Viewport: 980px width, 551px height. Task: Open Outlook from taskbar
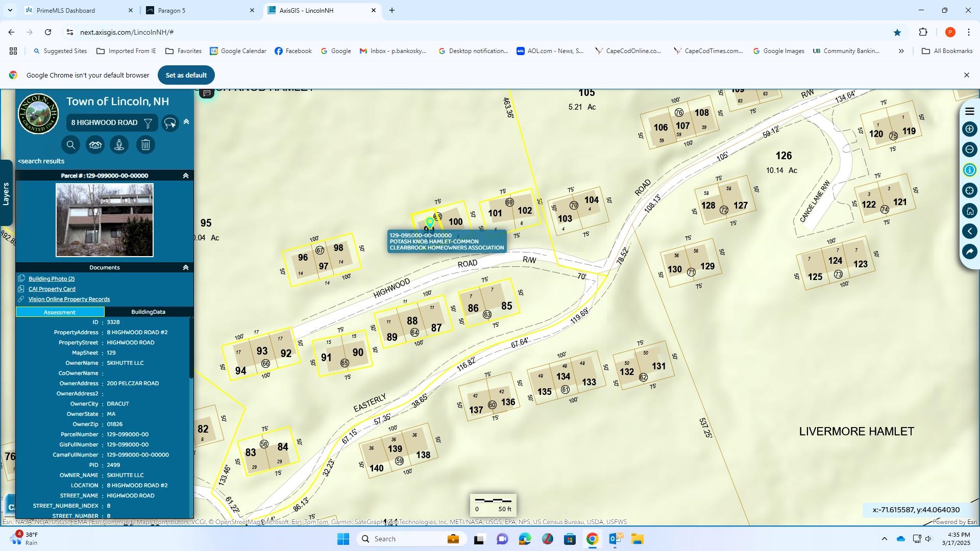click(615, 539)
